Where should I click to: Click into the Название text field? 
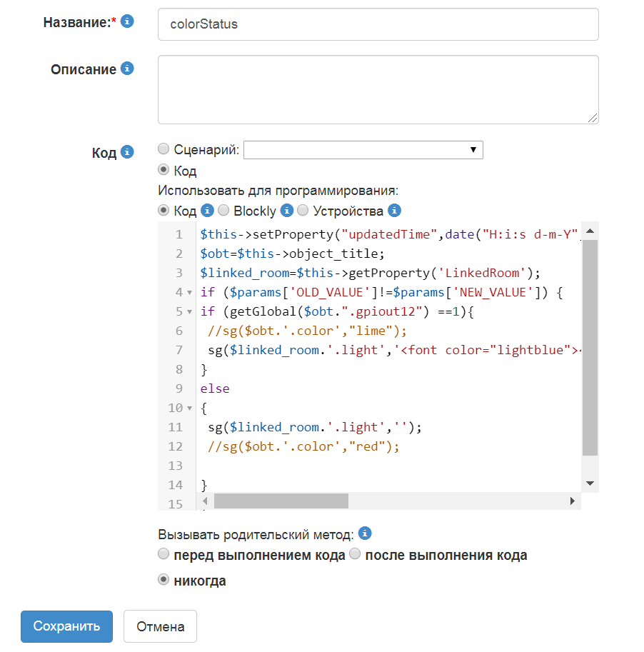pos(378,24)
